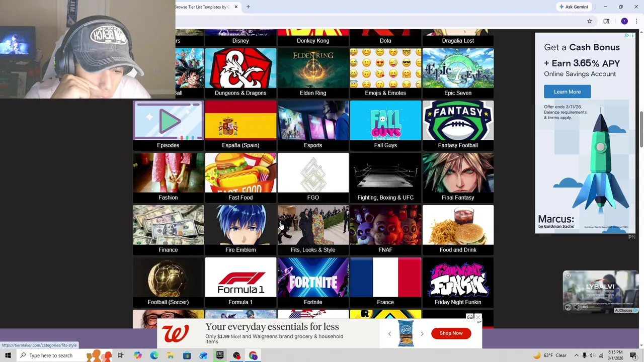Open the Football (Soccer) category
This screenshot has width=644, height=362.
coord(168,282)
